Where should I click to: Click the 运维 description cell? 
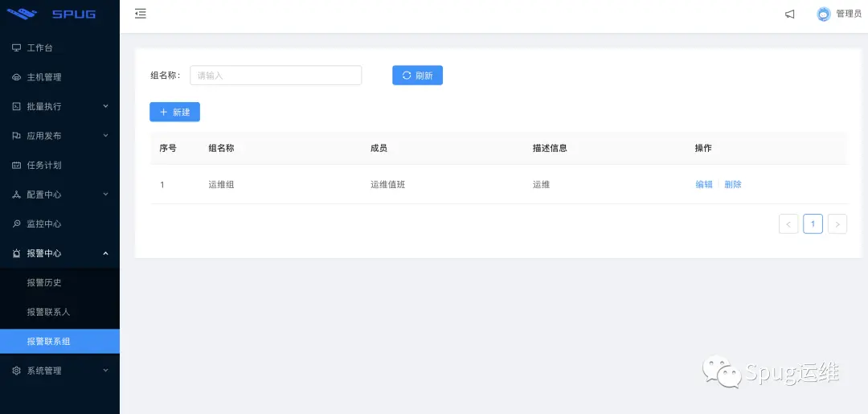(542, 184)
